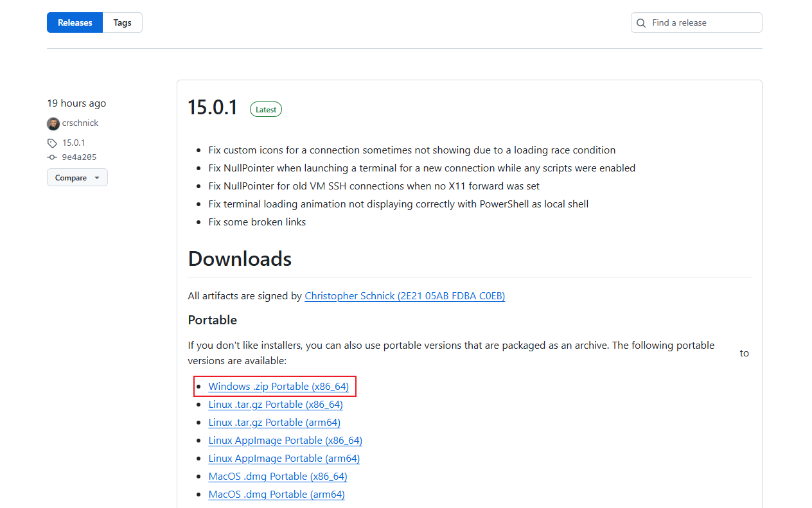Image resolution: width=812 pixels, height=508 pixels.
Task: Download Windows .zip Portable (x86_64)
Action: pos(278,387)
